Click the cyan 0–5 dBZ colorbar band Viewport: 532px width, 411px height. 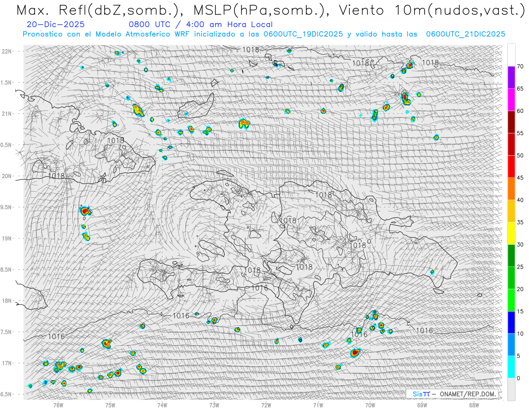(511, 367)
